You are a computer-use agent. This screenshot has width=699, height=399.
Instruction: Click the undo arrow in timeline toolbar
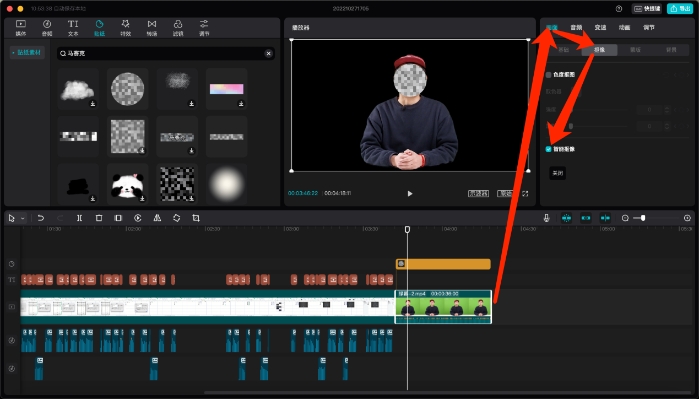coord(41,218)
